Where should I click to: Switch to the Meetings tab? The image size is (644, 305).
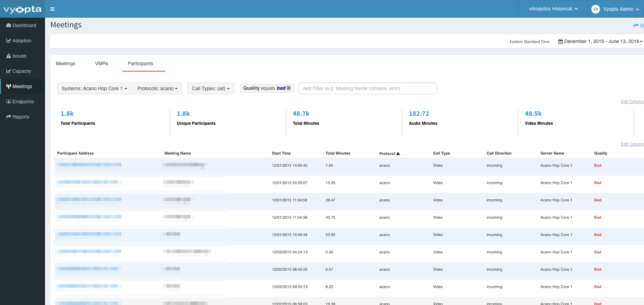click(x=65, y=63)
